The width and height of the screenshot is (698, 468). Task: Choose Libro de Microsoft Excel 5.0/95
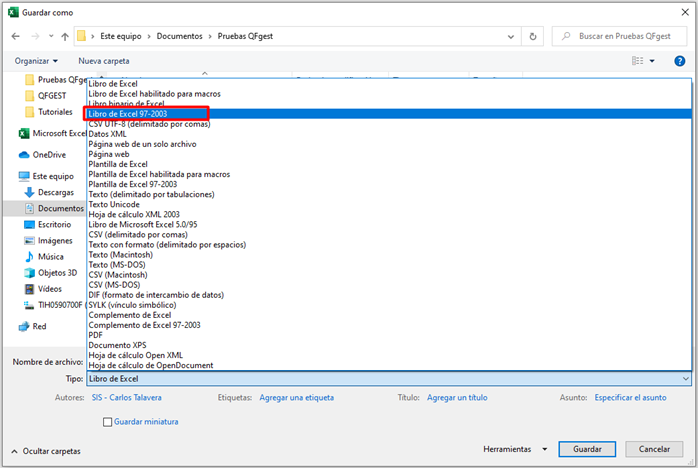pos(389,225)
